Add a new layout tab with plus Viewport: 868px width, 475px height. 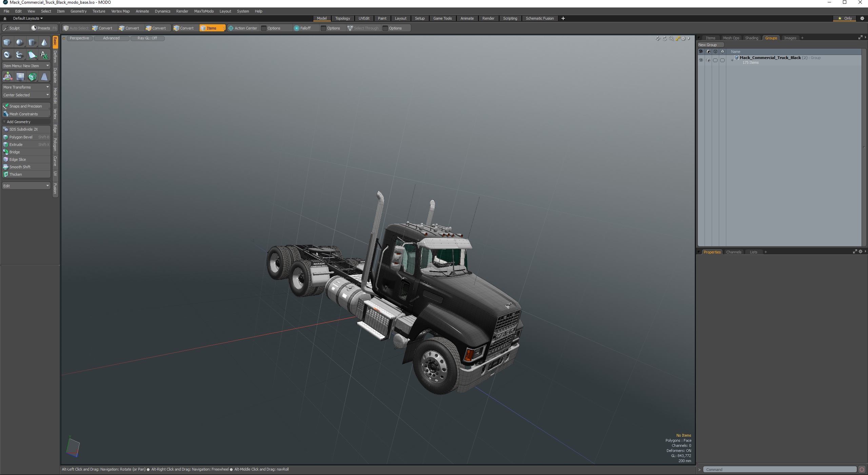(x=563, y=18)
